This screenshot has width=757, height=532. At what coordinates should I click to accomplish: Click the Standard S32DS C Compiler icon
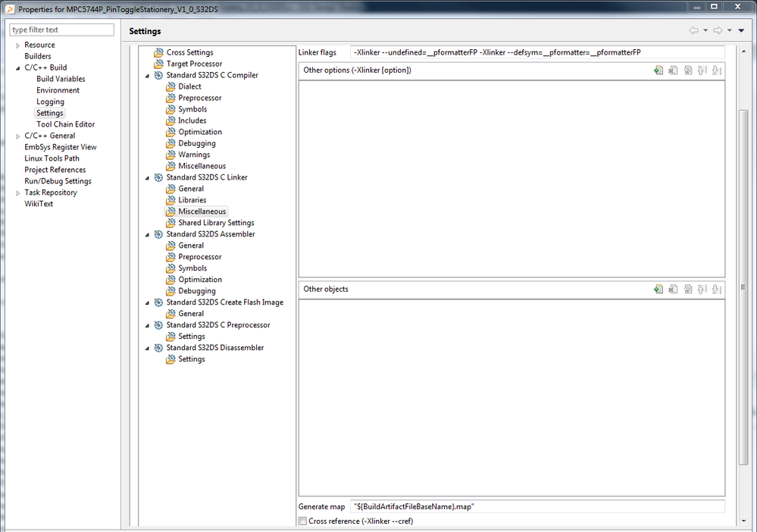point(158,75)
